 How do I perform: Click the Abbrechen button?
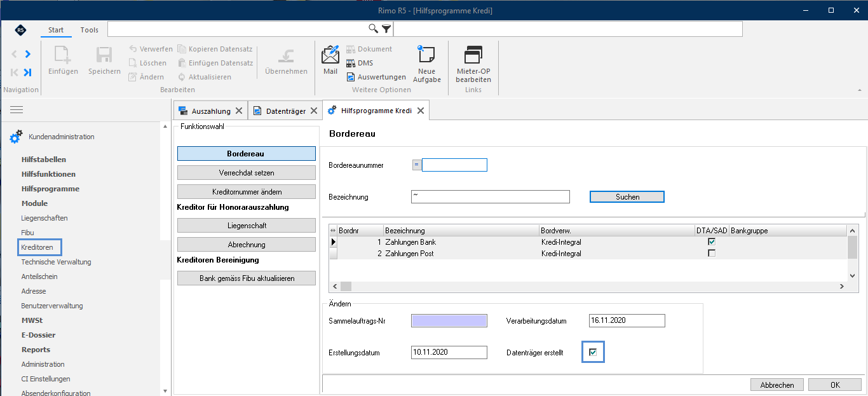(x=776, y=385)
